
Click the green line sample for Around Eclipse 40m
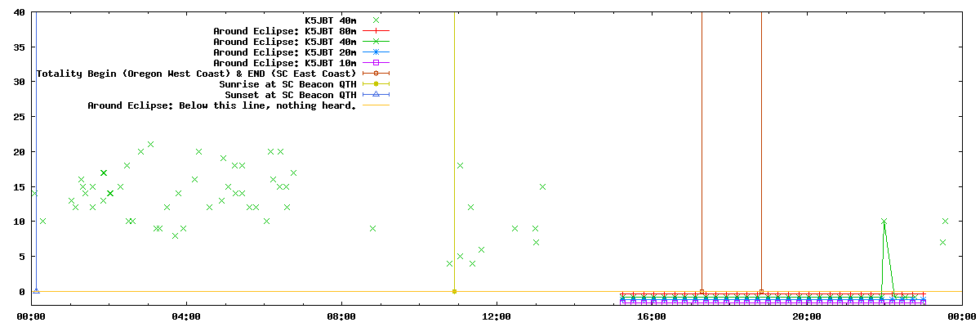[376, 41]
